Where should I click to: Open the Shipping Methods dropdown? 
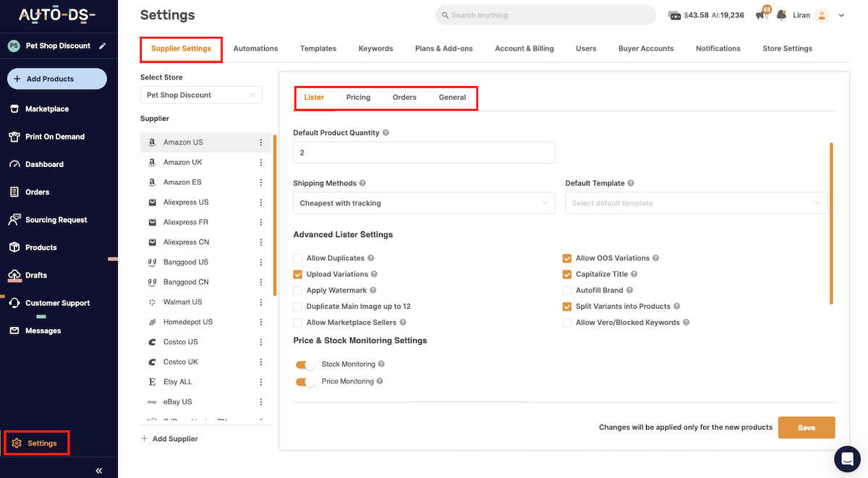click(424, 202)
